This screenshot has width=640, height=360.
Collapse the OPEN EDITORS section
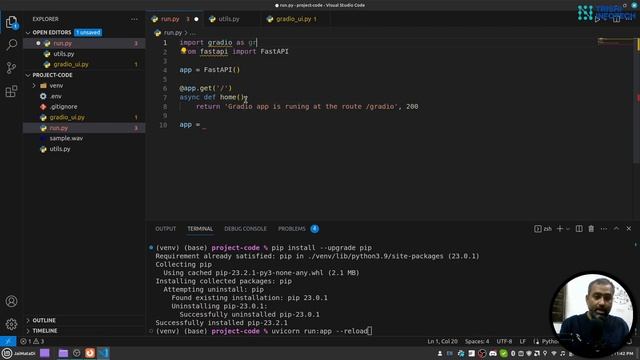(51, 32)
